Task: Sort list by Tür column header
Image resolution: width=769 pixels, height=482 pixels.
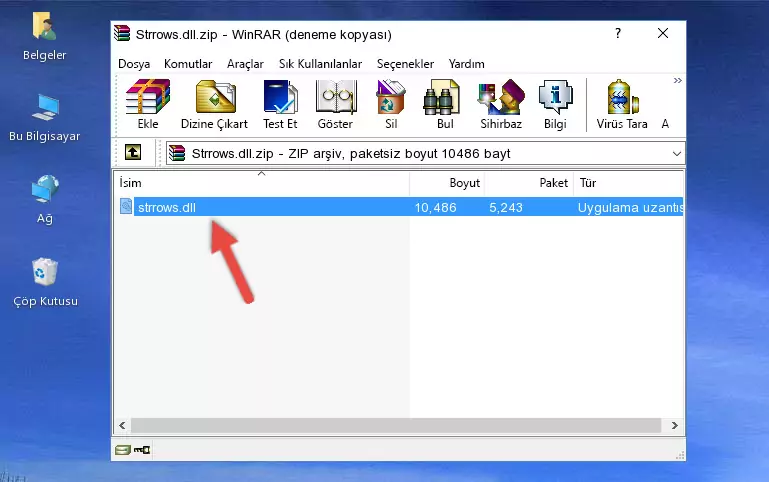Action: pyautogui.click(x=629, y=183)
